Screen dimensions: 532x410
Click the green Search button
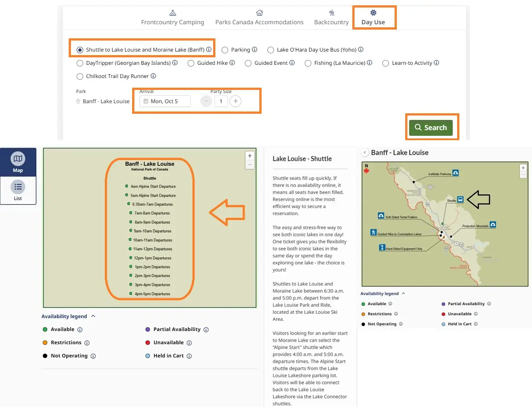tap(431, 127)
